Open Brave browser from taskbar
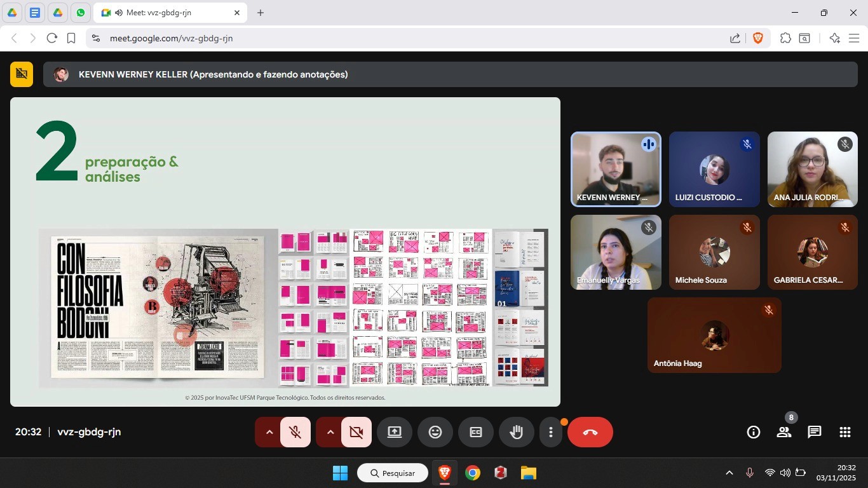This screenshot has height=488, width=868. click(444, 473)
